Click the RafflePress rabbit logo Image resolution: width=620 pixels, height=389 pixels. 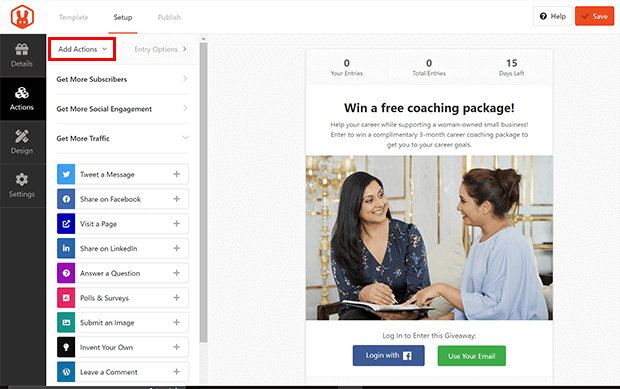click(22, 17)
